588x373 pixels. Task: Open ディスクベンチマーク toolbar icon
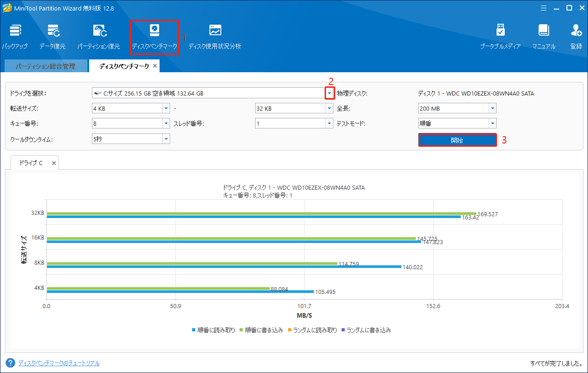(x=155, y=37)
